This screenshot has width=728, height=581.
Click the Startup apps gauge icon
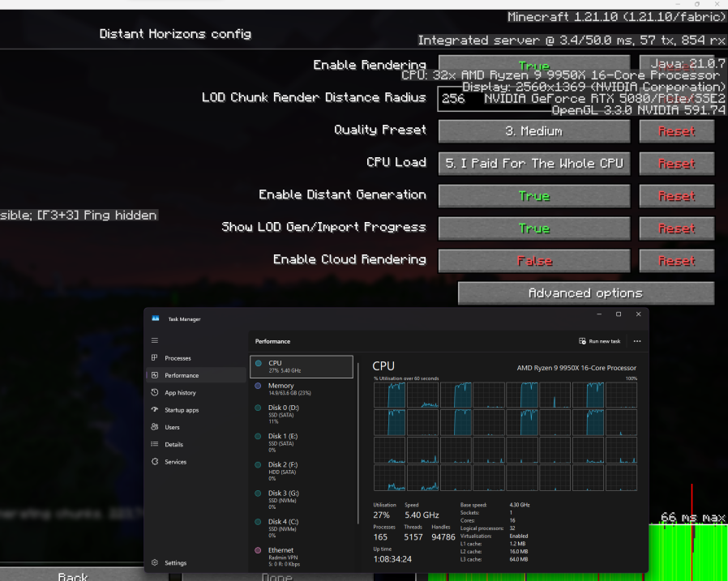click(155, 410)
